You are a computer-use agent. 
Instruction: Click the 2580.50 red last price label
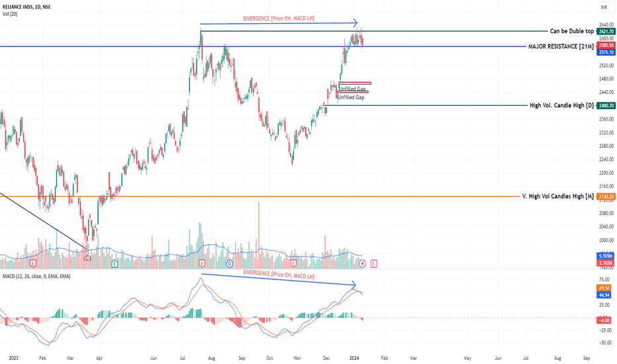(606, 45)
